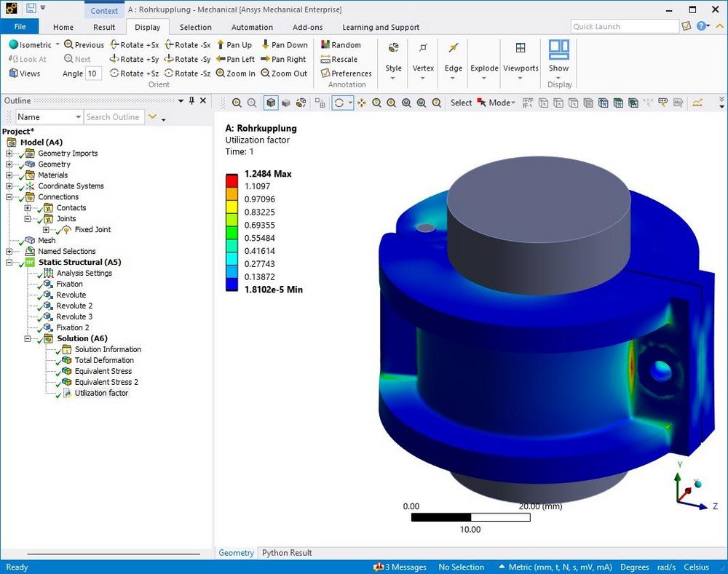Click the Rotate +Sx orient icon
The width and height of the screenshot is (728, 574).
tap(114, 45)
